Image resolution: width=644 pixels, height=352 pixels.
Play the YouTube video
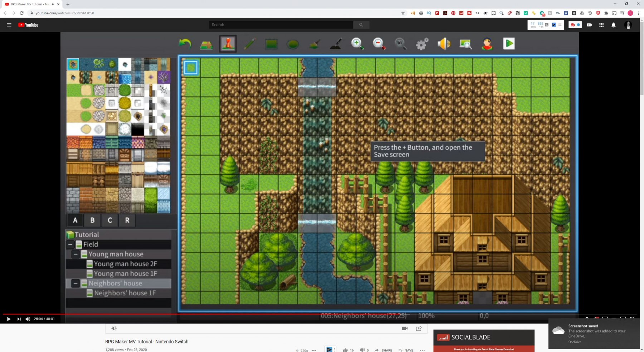[x=9, y=319]
